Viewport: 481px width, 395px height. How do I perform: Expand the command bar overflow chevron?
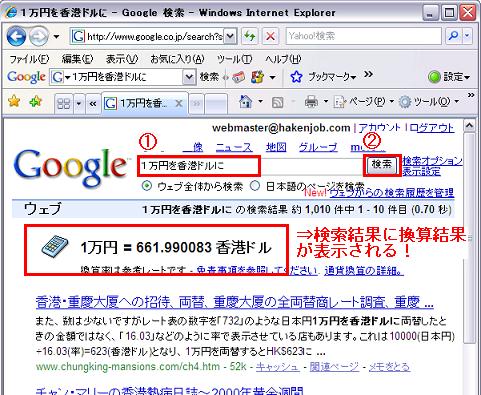(471, 95)
